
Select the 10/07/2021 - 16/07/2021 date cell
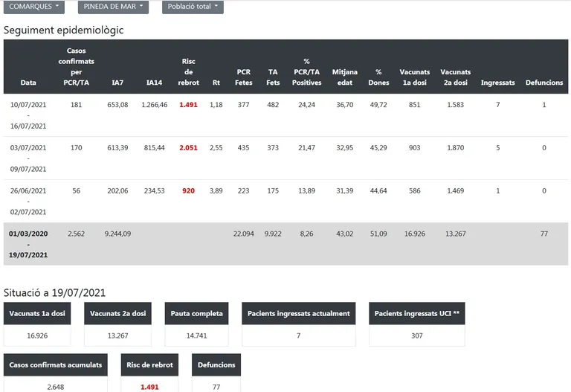pos(28,115)
